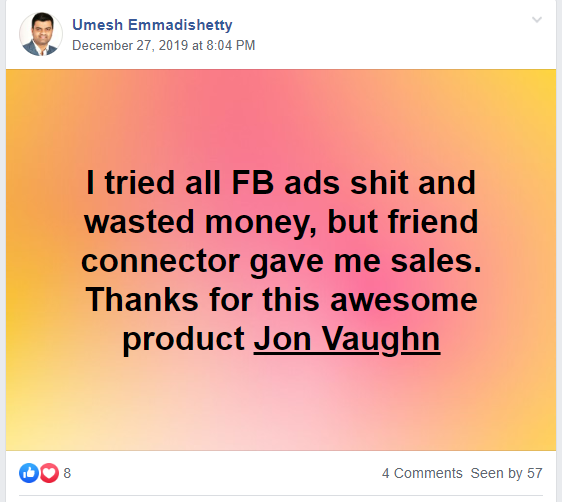Click the word 'product' in the post
This screenshot has width=562, height=502.
(184, 340)
